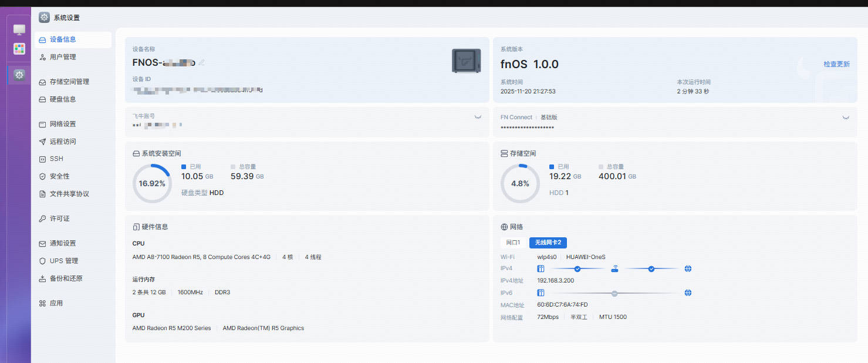Switch to the 网口1 network tab
The width and height of the screenshot is (868, 363).
coord(514,243)
